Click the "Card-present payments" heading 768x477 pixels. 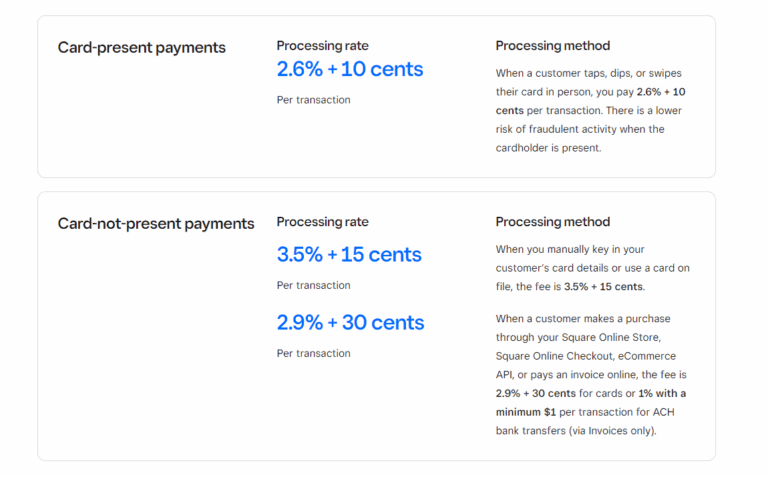141,47
